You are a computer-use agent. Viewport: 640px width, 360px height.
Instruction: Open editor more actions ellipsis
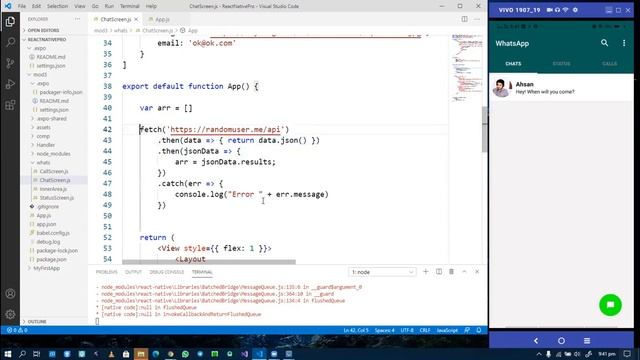click(477, 19)
